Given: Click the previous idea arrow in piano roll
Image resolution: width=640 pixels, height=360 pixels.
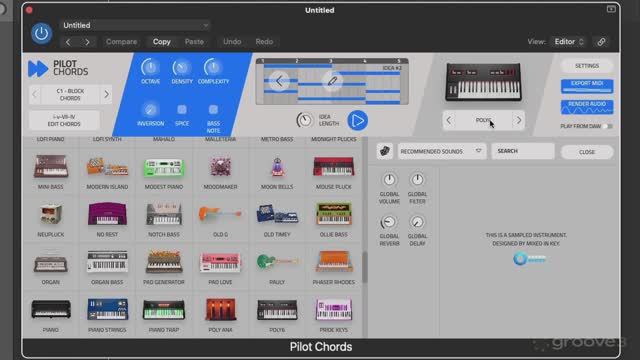Looking at the screenshot, I should point(279,81).
